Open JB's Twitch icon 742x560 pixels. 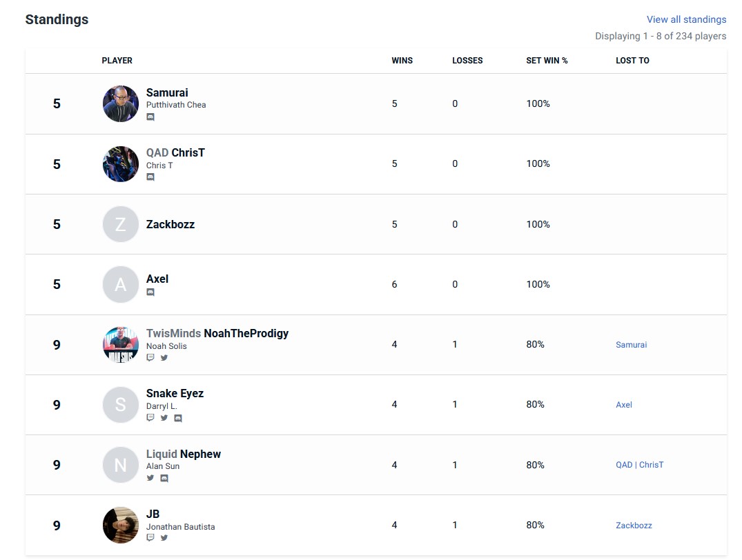click(150, 538)
